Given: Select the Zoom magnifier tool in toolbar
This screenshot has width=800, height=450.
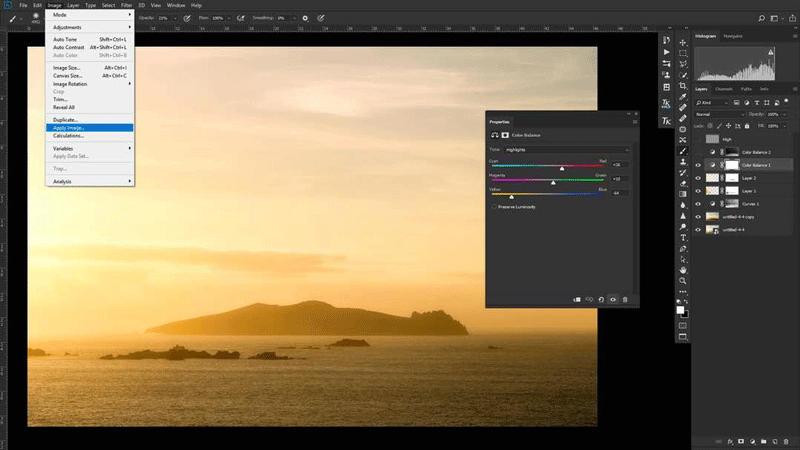Looking at the screenshot, I should pos(683,281).
